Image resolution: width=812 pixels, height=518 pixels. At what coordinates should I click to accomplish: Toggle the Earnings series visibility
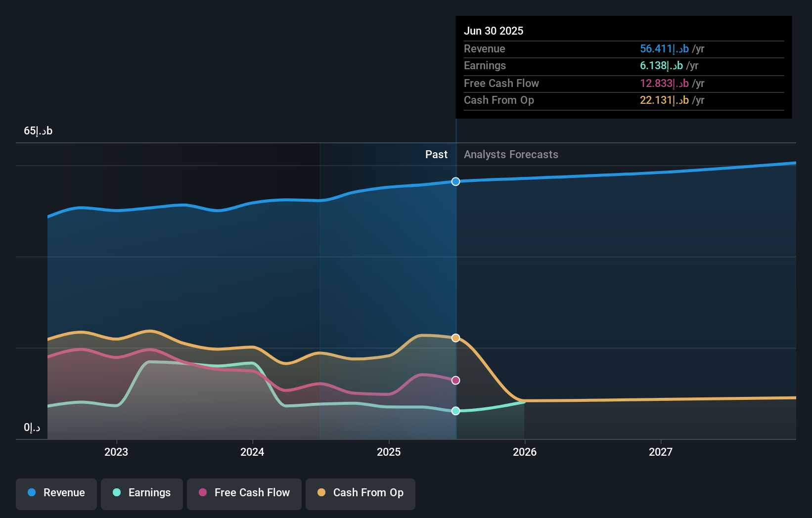coord(141,493)
